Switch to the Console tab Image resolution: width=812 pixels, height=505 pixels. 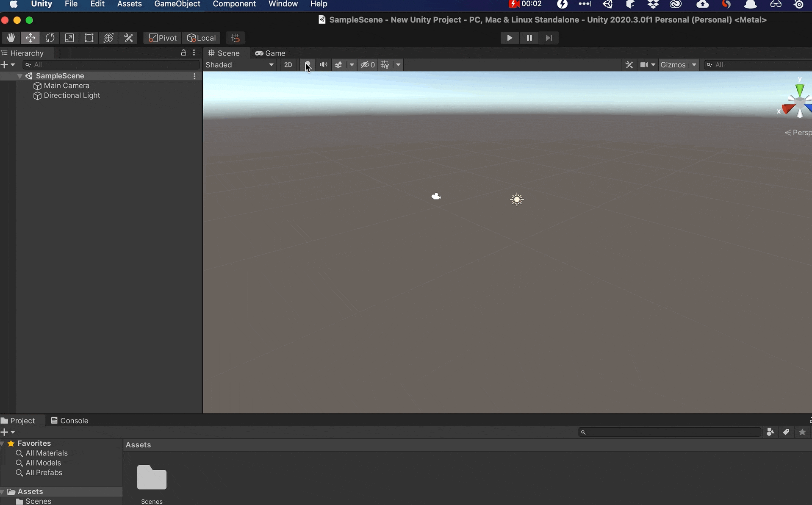pos(70,421)
